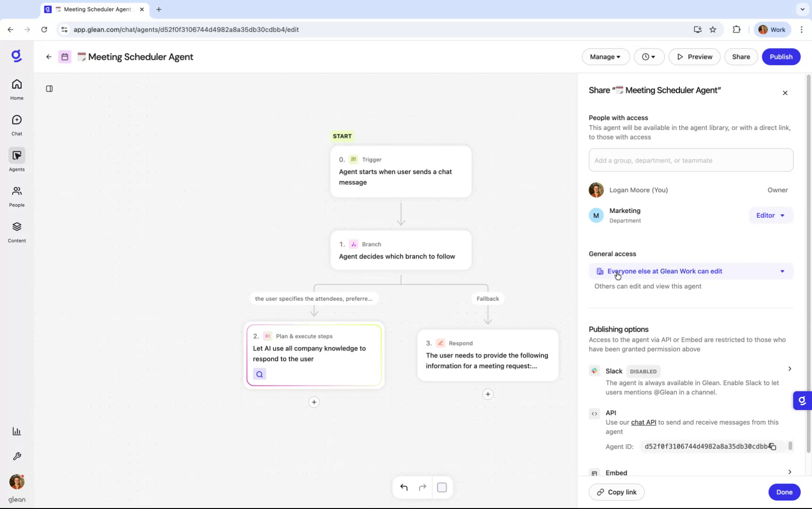Change Marketing's Editor role

(x=770, y=215)
